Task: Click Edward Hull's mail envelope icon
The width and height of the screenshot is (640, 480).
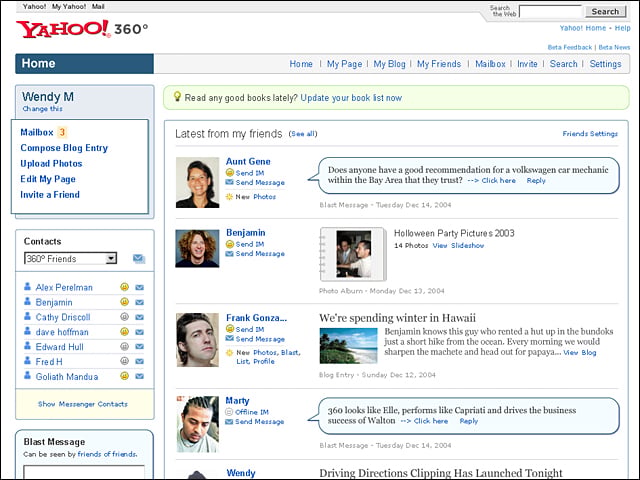Action: [140, 347]
